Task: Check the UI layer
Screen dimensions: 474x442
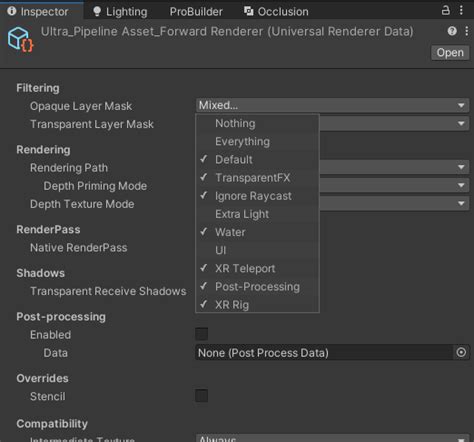Action: (257, 250)
